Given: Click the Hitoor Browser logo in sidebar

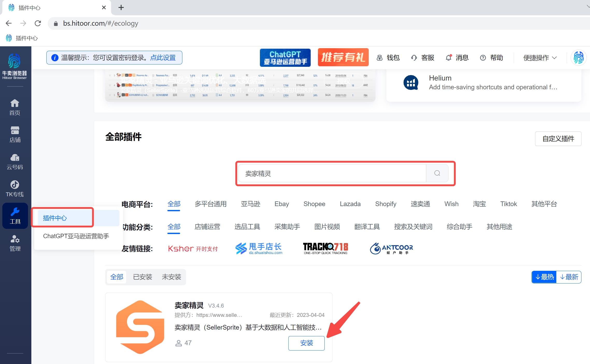Looking at the screenshot, I should point(15,66).
